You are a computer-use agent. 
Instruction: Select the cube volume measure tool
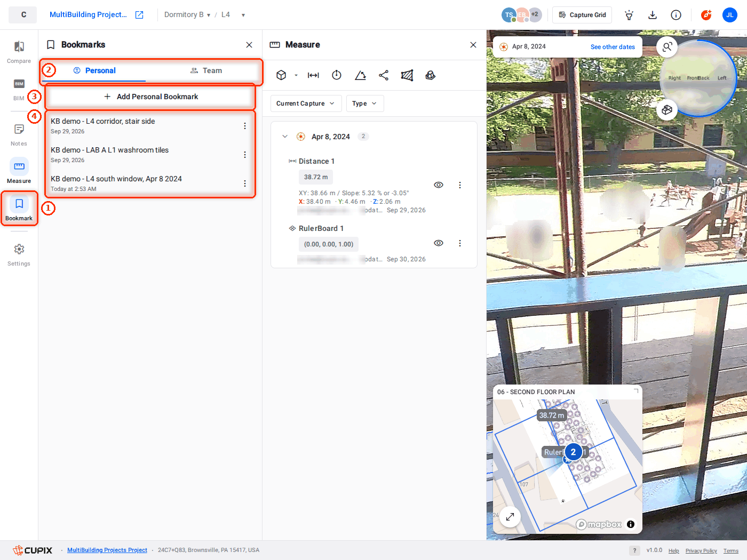(281, 75)
